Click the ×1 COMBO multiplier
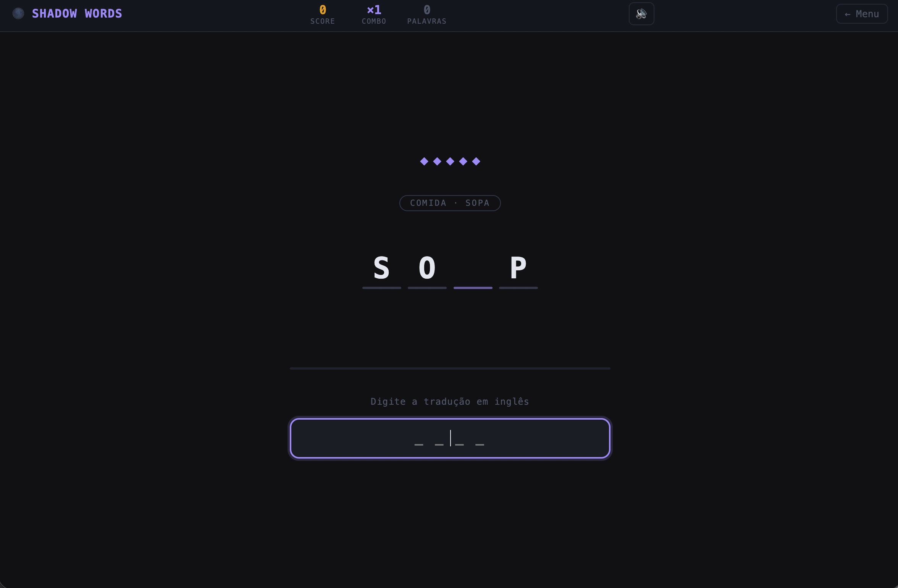The height and width of the screenshot is (588, 898). tap(374, 15)
